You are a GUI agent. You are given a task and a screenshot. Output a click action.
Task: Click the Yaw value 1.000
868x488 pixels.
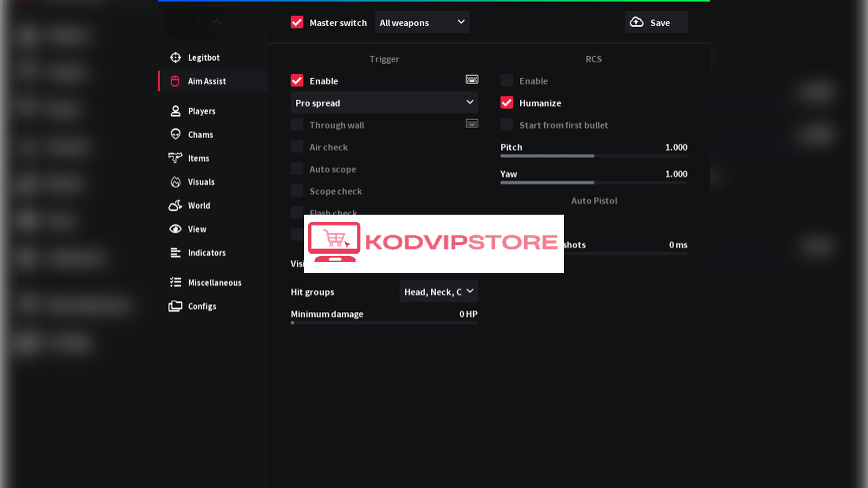[x=676, y=174]
